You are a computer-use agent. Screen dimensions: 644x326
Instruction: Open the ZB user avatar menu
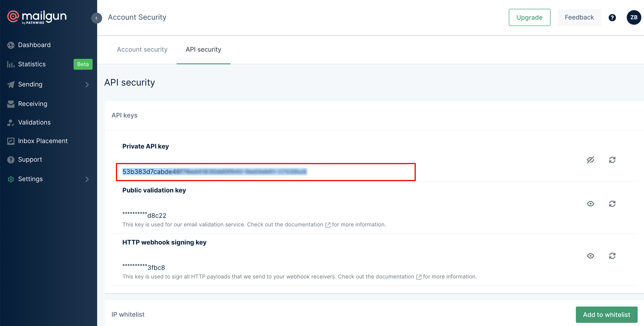[x=634, y=17]
